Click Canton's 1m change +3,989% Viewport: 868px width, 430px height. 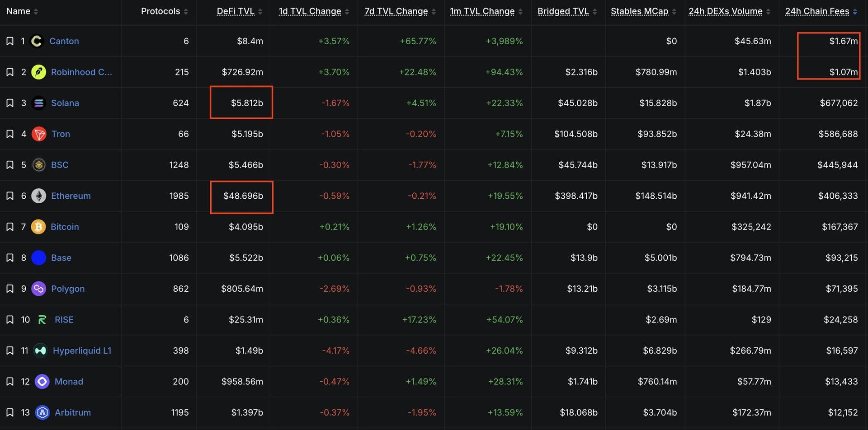point(504,41)
